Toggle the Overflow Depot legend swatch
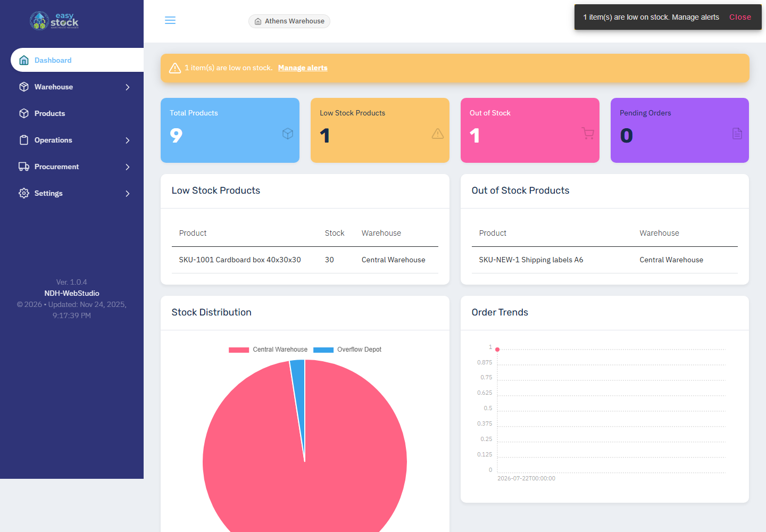Viewport: 766px width, 532px height. coord(323,350)
